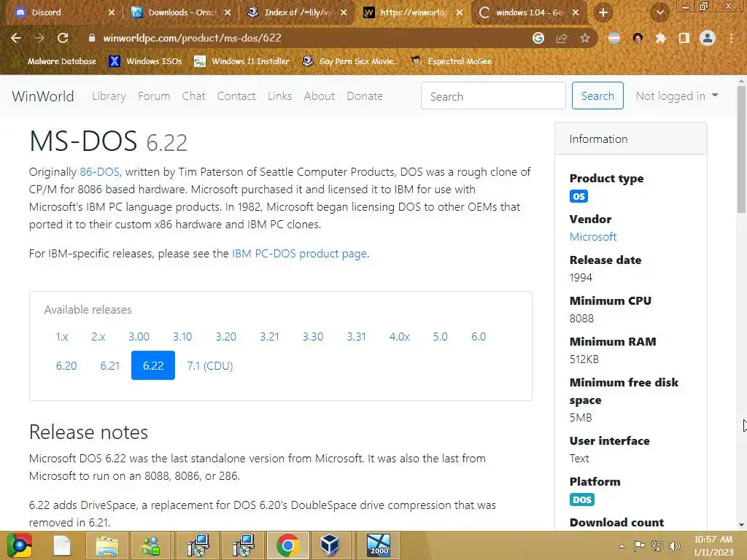This screenshot has width=747, height=560.
Task: Bookmark this page with the star icon
Action: pos(585,38)
